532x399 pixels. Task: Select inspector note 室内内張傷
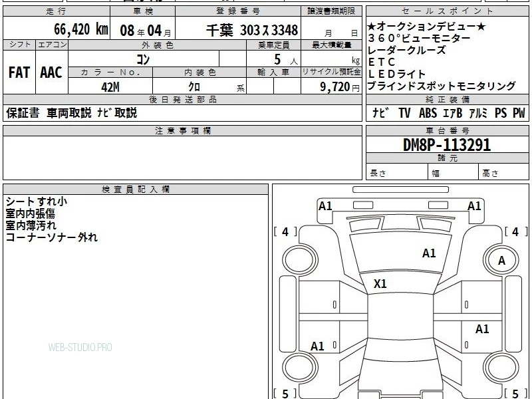(30, 213)
